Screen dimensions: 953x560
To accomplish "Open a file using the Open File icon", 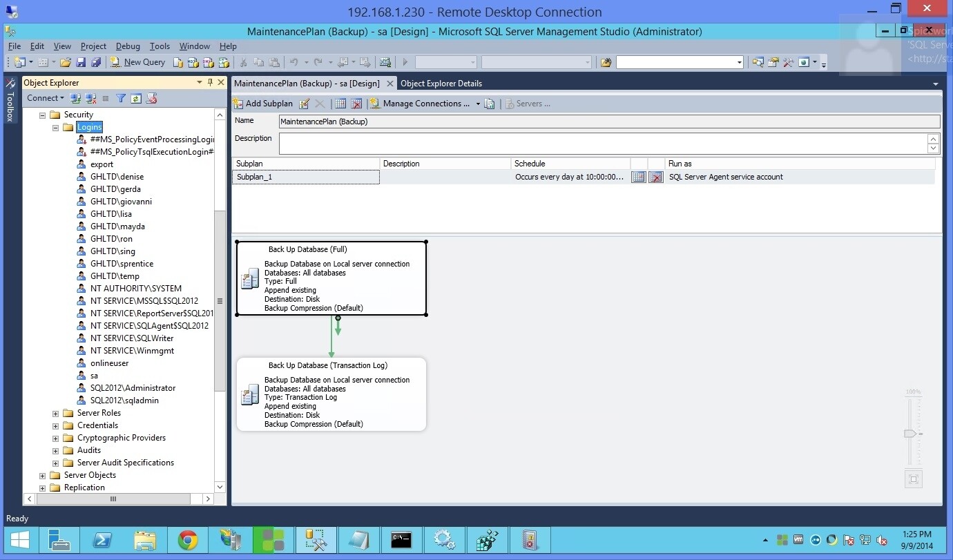I will 66,62.
